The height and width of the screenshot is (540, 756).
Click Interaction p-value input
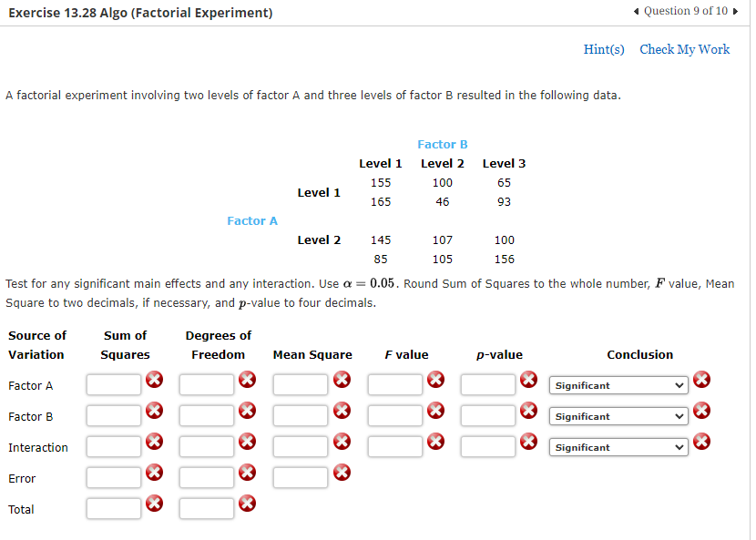[488, 446]
